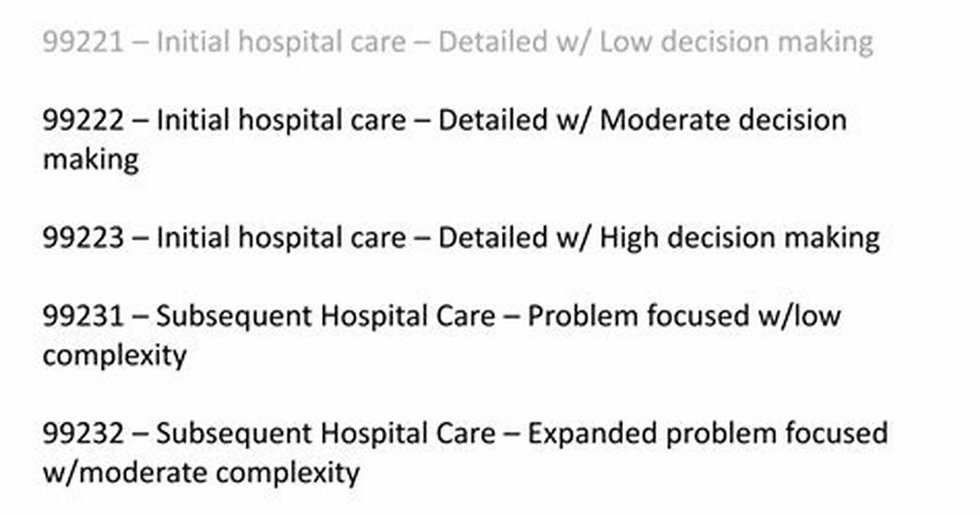Click 'Expanded problem focused' text
980x515 pixels.
[707, 434]
